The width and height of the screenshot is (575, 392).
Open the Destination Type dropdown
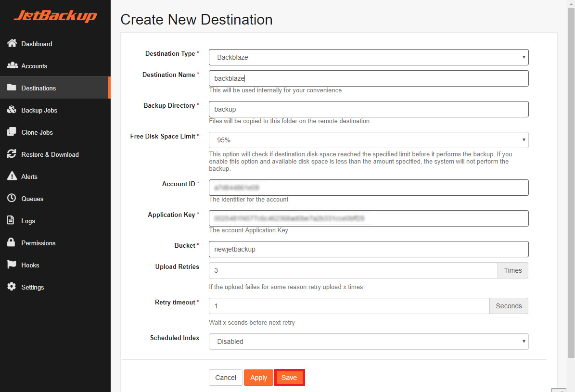pos(369,57)
